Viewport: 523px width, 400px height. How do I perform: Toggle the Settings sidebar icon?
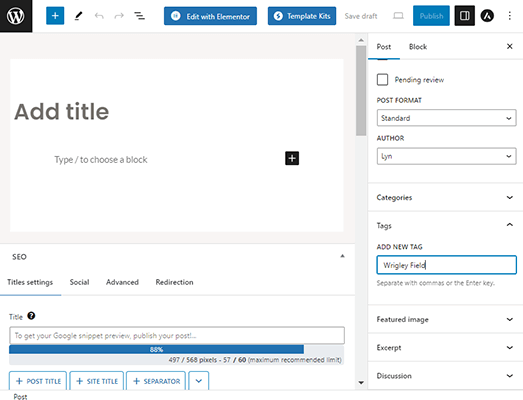[465, 16]
